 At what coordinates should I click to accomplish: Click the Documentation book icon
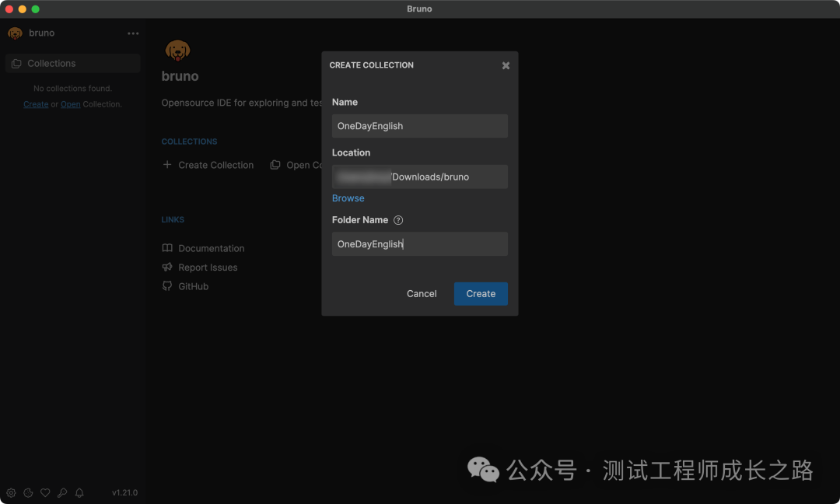tap(167, 248)
